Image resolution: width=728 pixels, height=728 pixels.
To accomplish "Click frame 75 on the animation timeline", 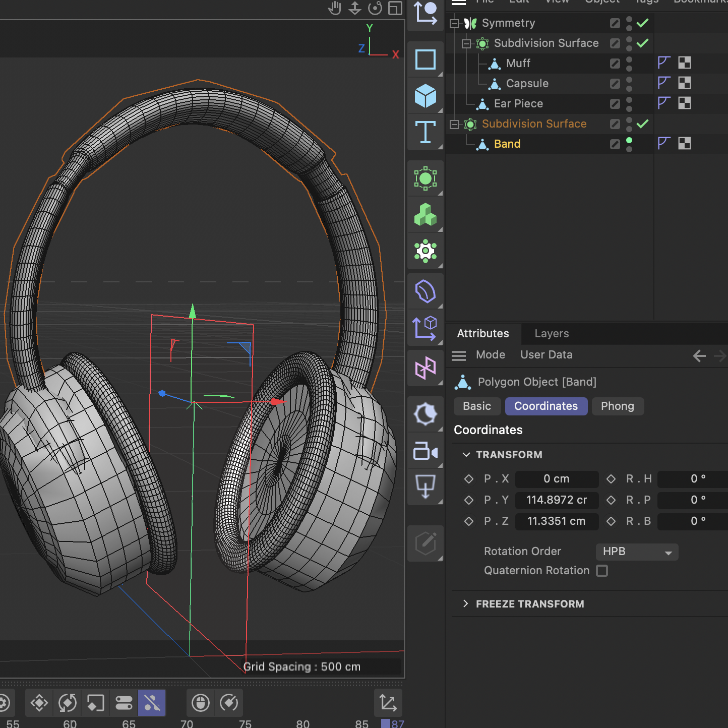I will click(246, 723).
